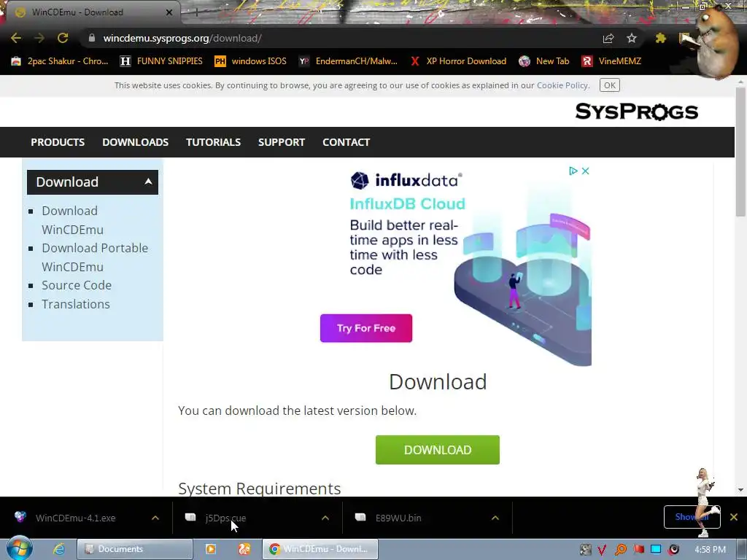Click the tray magnifier search icon
The width and height of the screenshot is (747, 560).
click(621, 550)
